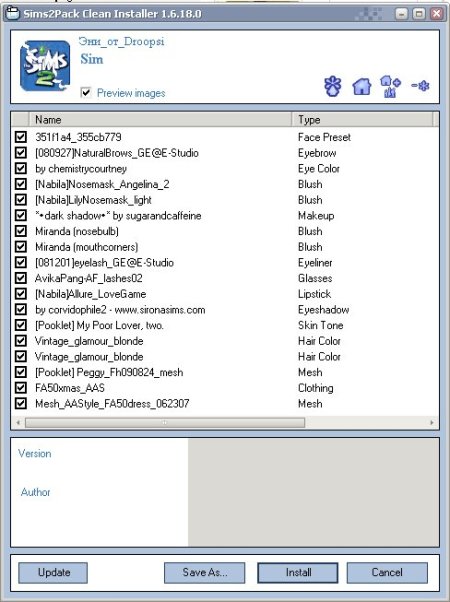Uncheck the 351f1a4_355cb779 Face Preset item
450x602 pixels.
point(21,137)
